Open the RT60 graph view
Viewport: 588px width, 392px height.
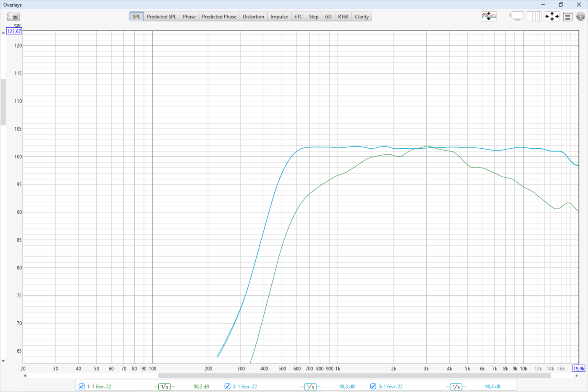pos(343,17)
